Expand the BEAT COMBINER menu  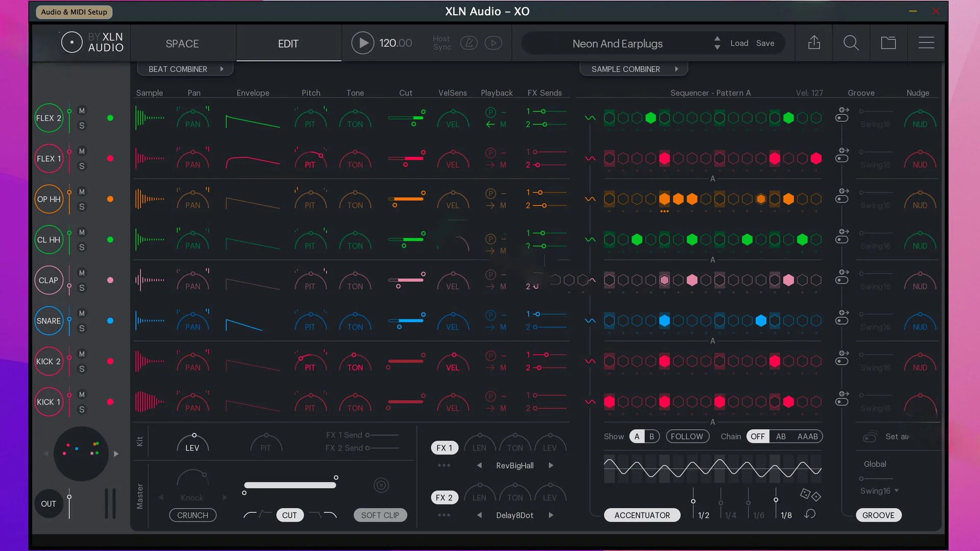(x=185, y=69)
